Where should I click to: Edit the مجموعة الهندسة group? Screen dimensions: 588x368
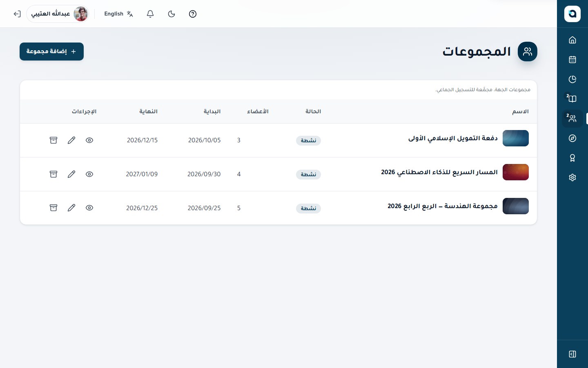[71, 208]
